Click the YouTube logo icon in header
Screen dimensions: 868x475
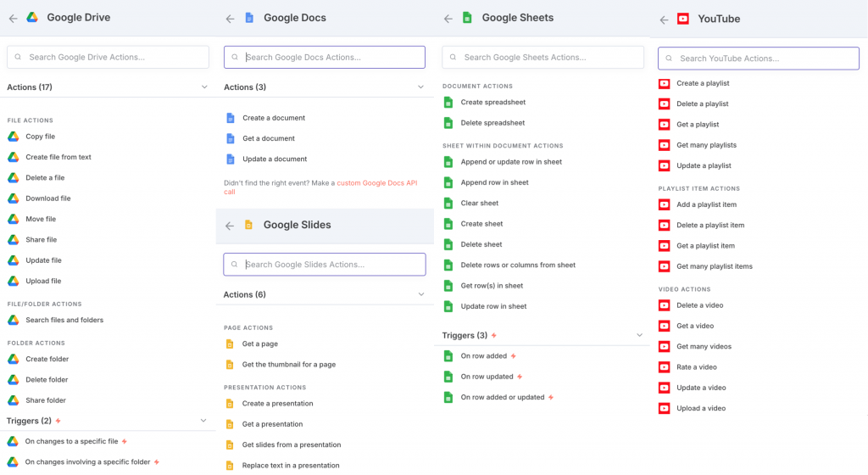683,19
